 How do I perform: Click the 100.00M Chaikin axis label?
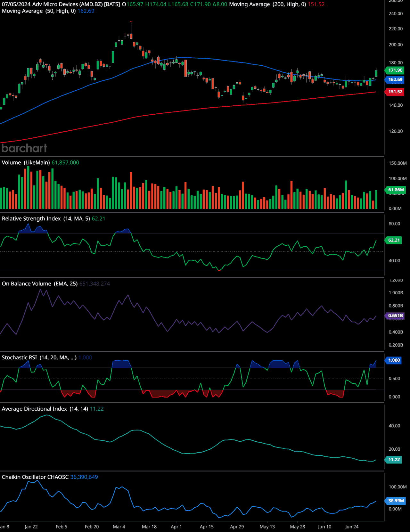click(398, 487)
